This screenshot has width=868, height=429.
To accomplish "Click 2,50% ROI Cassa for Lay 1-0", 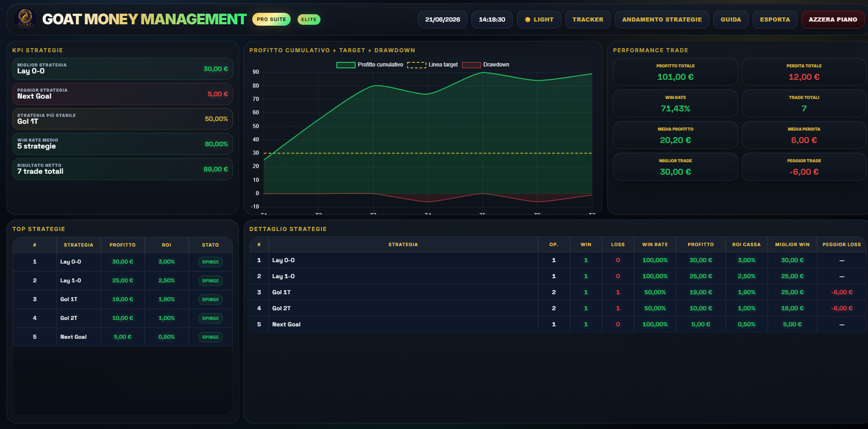I will pyautogui.click(x=746, y=276).
